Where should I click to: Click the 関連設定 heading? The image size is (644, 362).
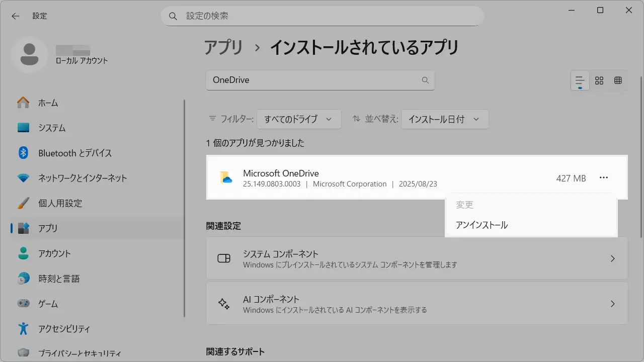click(x=223, y=226)
